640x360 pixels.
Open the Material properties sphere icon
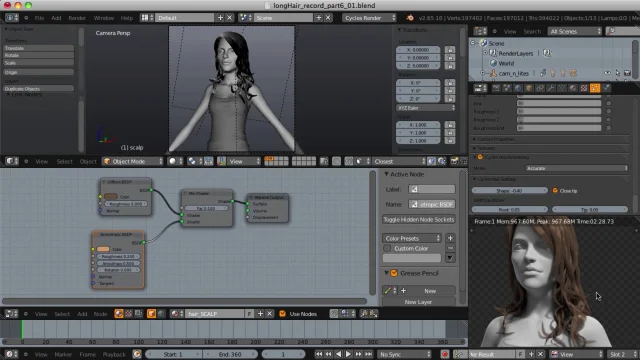573,88
